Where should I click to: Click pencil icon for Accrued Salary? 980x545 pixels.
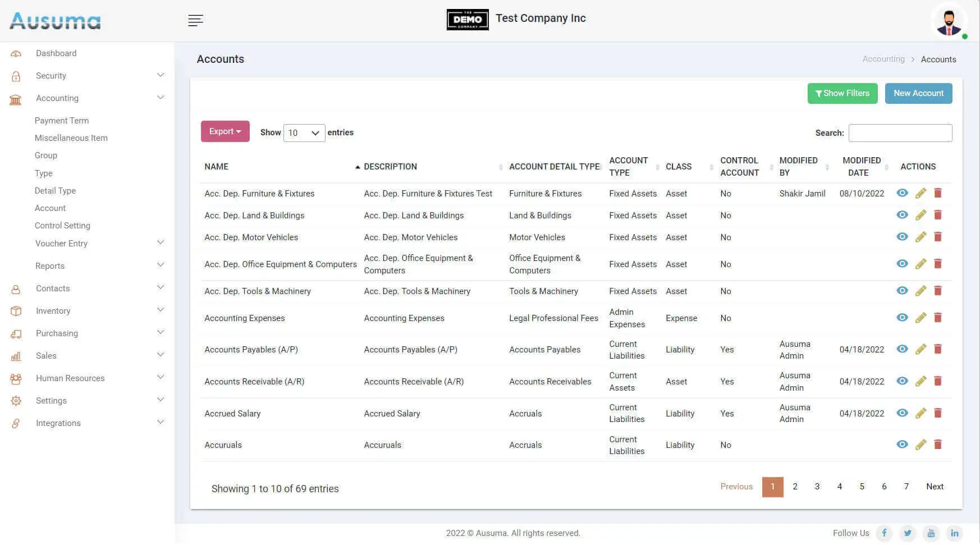921,414
